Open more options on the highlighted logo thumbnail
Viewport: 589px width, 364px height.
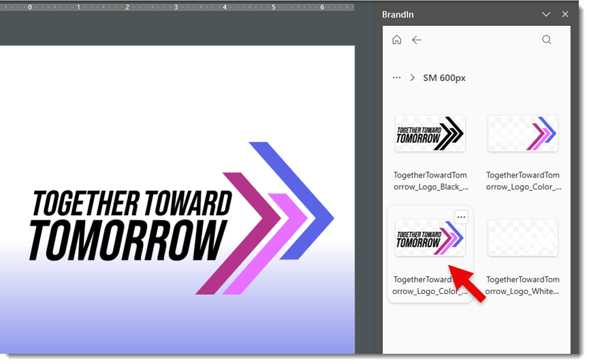coord(462,217)
